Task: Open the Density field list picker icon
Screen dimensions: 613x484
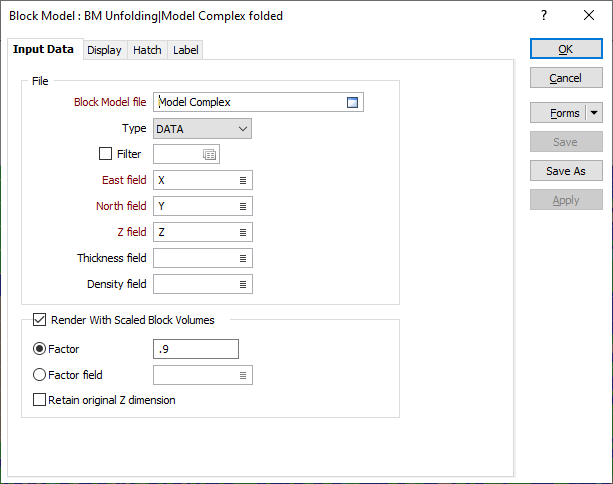Action: 243,284
